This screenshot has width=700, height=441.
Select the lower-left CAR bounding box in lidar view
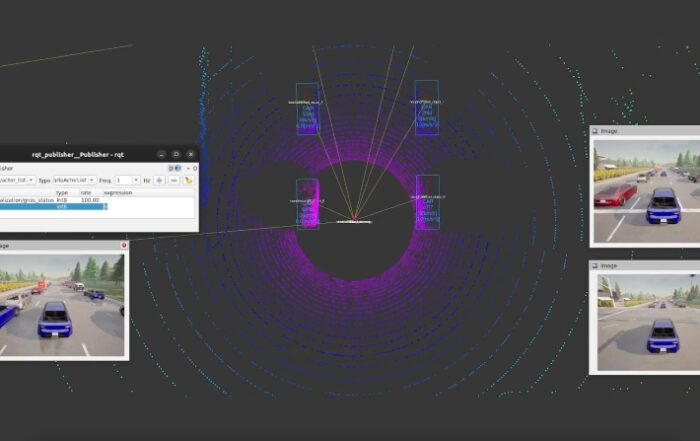[x=307, y=204]
